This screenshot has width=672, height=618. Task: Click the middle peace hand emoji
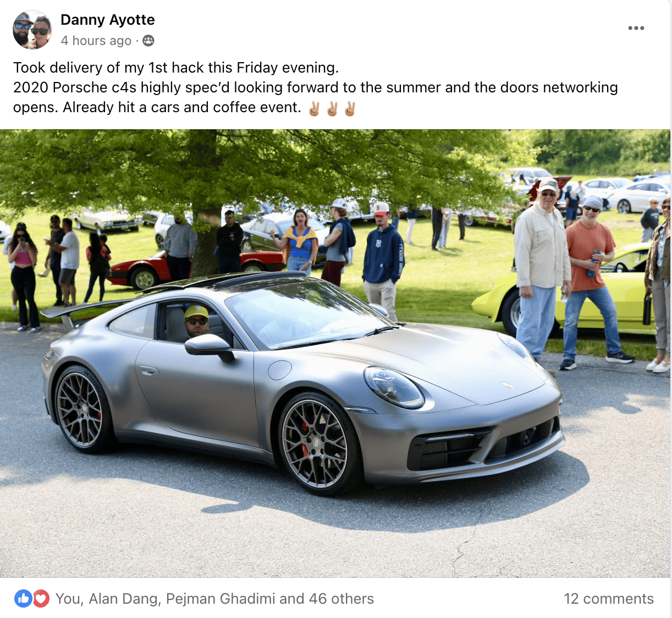pos(332,108)
